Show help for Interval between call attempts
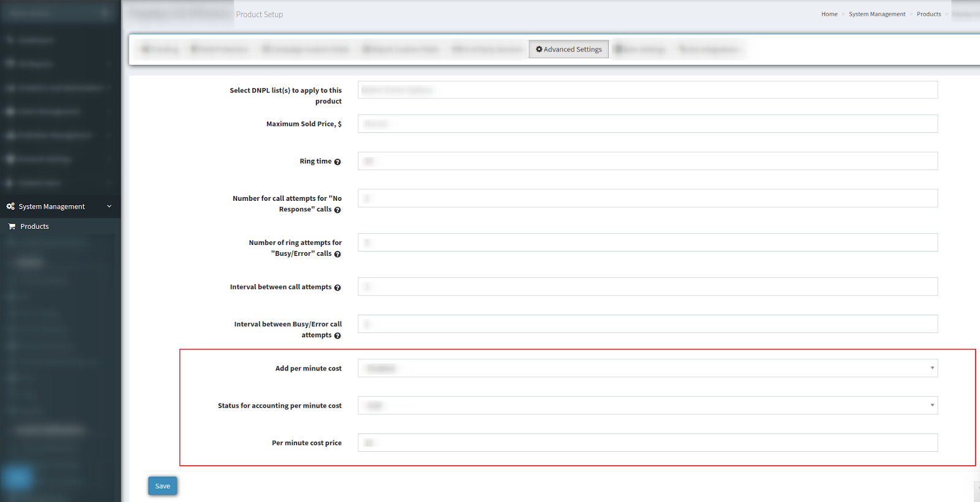This screenshot has height=502, width=980. point(337,288)
